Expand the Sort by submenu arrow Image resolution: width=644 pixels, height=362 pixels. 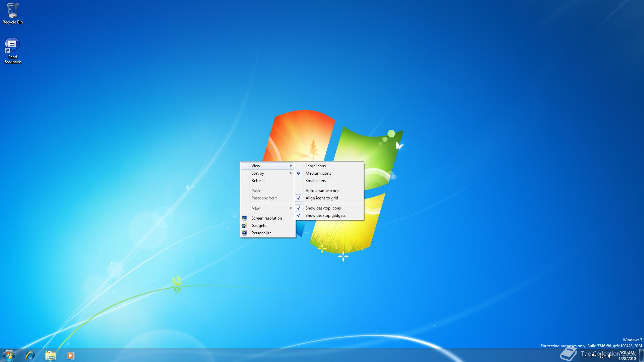291,173
